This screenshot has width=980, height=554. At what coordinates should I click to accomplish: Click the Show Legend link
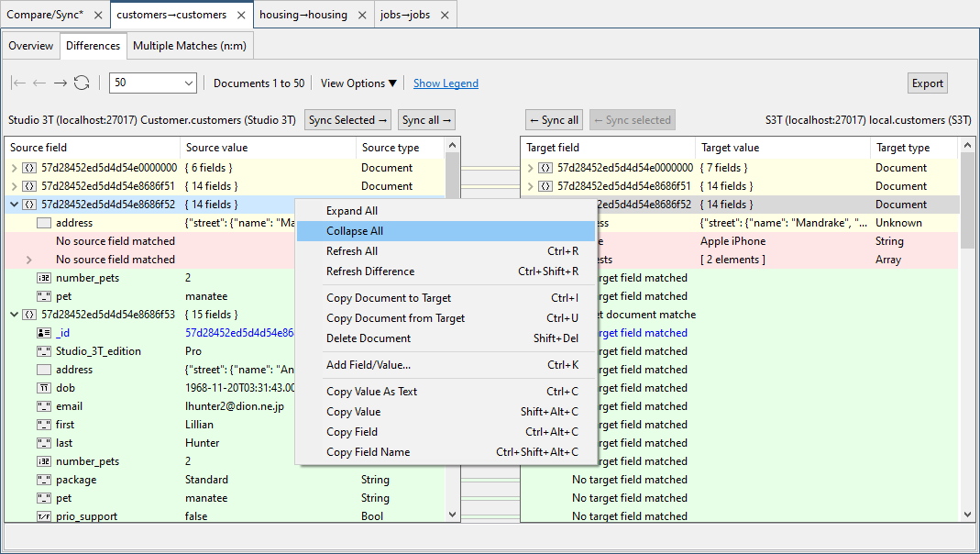point(446,83)
